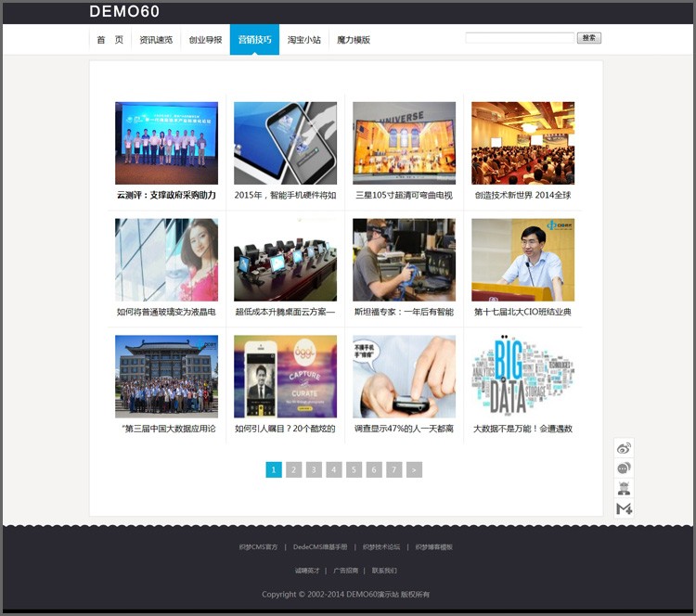
Task: Open article 如何引人瞩目？20个酷炫的
Action: [x=286, y=429]
